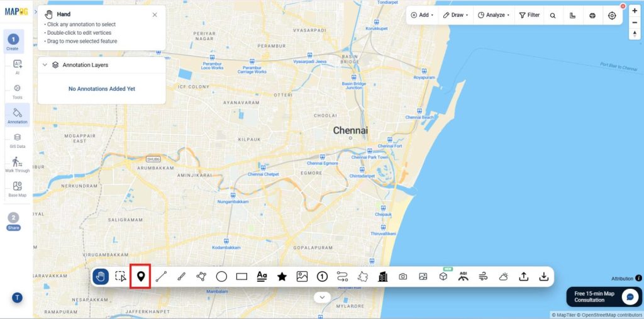Viewport: 644px width, 319px height.
Task: Open the user profile avatar T
Action: tap(17, 298)
